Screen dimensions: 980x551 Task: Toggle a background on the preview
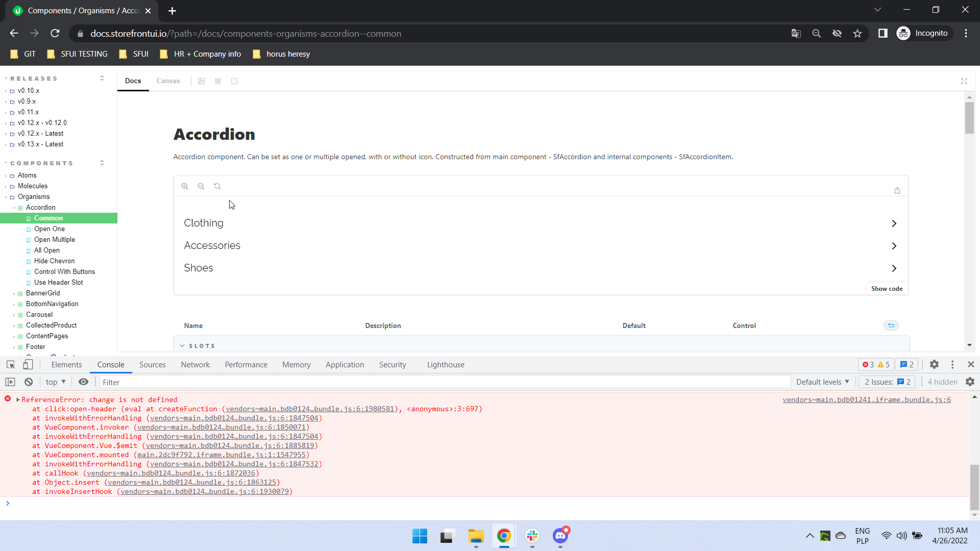point(201,81)
